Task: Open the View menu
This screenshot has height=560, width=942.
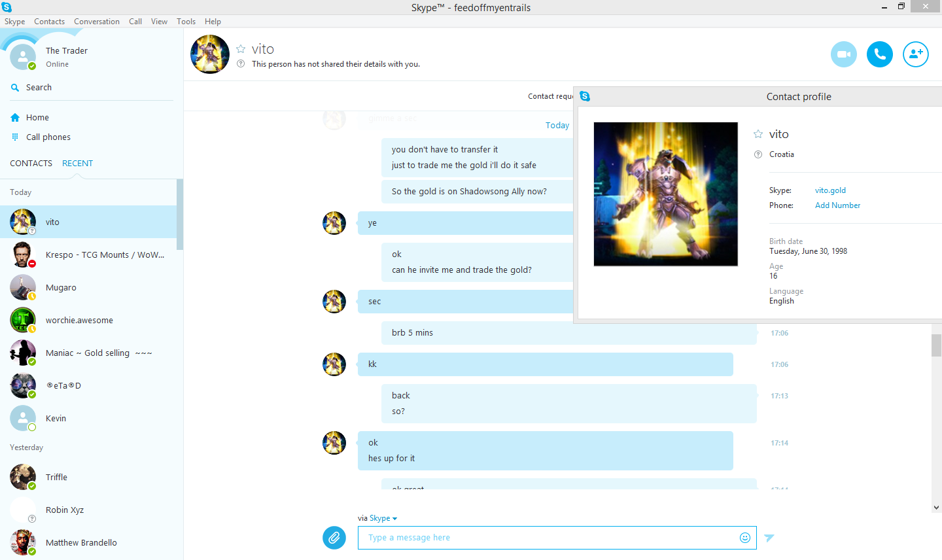Action: click(159, 22)
